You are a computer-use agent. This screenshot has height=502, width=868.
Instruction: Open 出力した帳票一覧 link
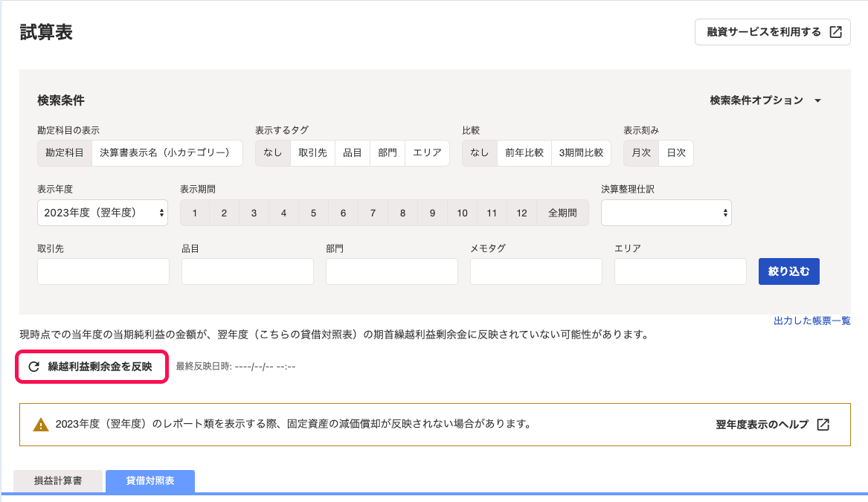coord(812,321)
